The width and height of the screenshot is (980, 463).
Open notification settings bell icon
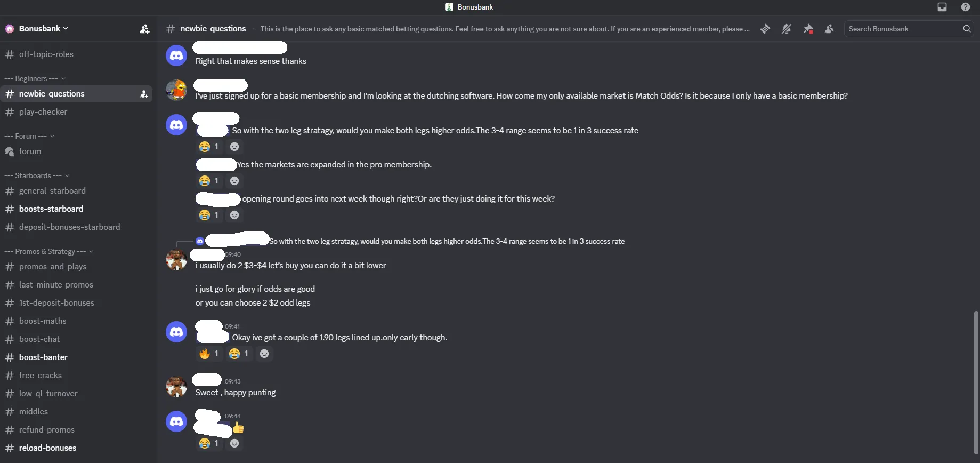pyautogui.click(x=787, y=29)
